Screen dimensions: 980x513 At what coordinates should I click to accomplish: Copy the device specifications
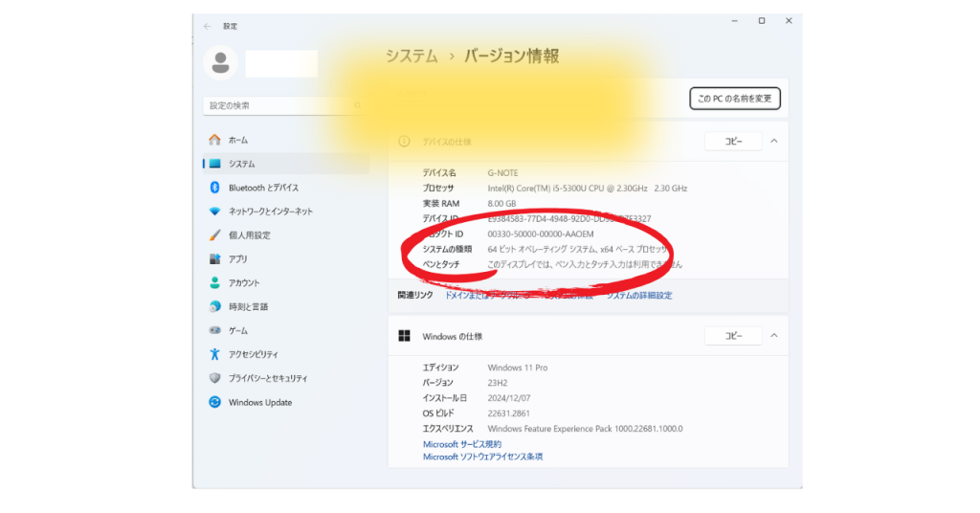coord(733,142)
